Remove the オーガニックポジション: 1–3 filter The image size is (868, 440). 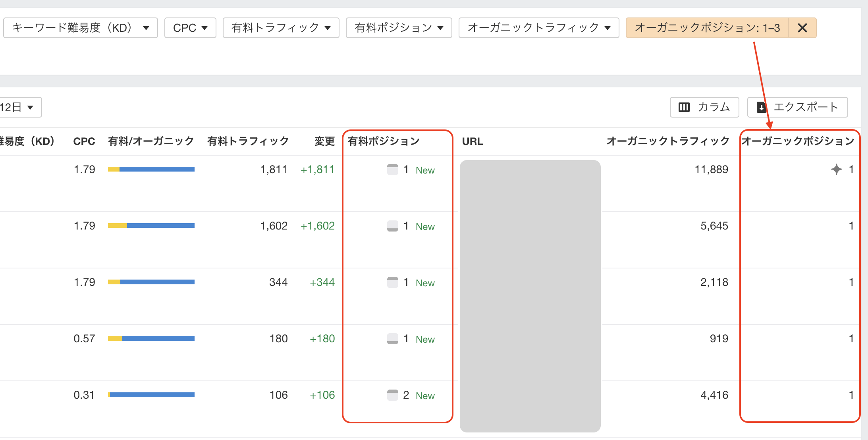(x=802, y=28)
